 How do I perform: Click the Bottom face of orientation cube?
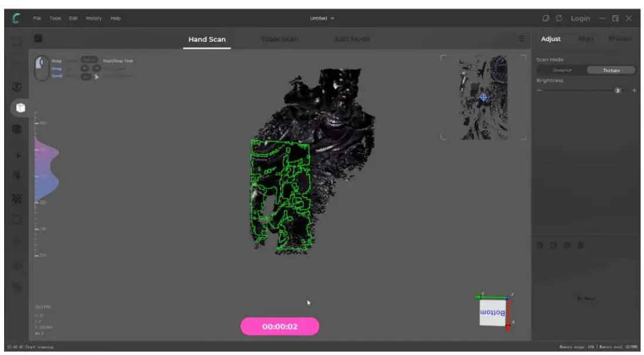tap(493, 313)
